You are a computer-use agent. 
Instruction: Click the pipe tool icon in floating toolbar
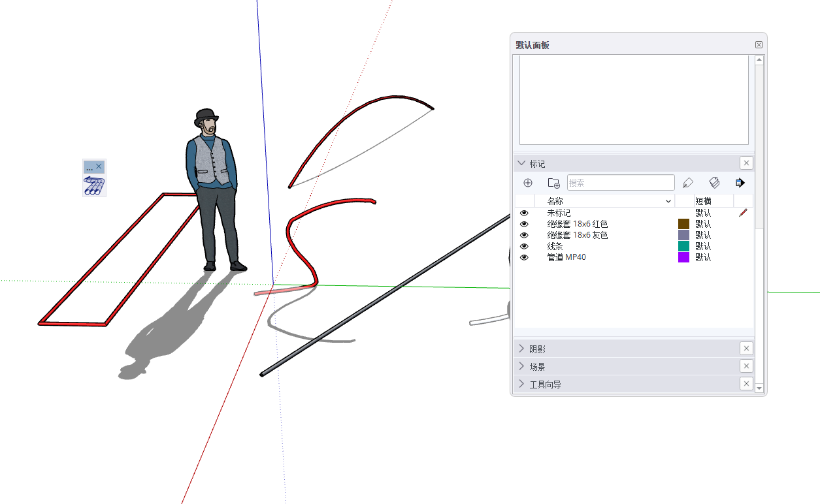(94, 186)
